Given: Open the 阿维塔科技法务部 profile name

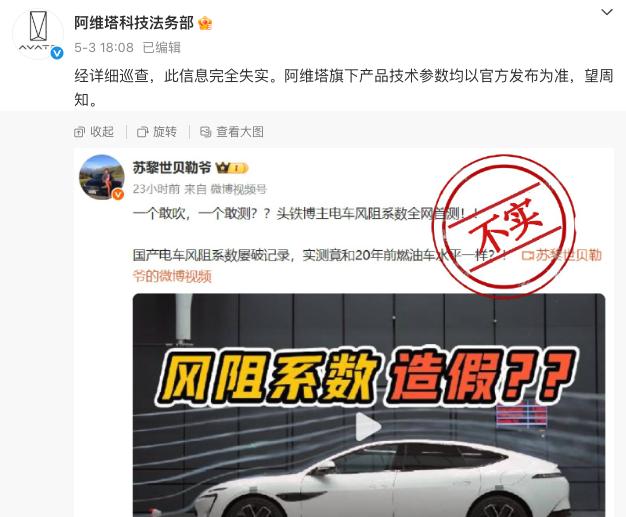Looking at the screenshot, I should point(134,23).
